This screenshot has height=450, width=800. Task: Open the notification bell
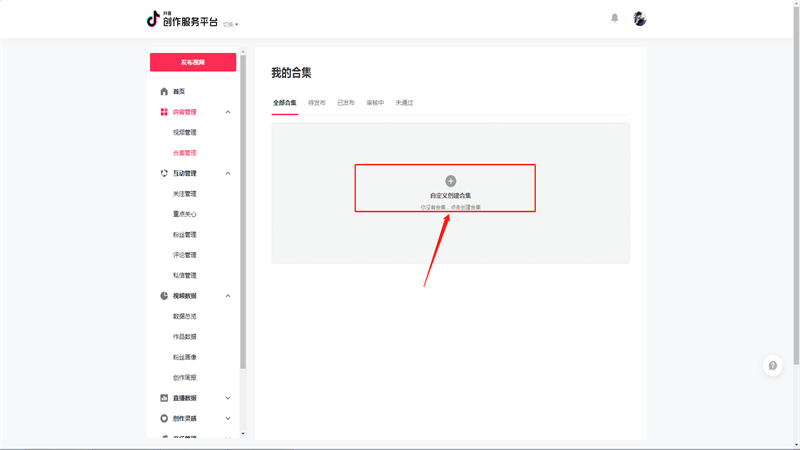[615, 18]
